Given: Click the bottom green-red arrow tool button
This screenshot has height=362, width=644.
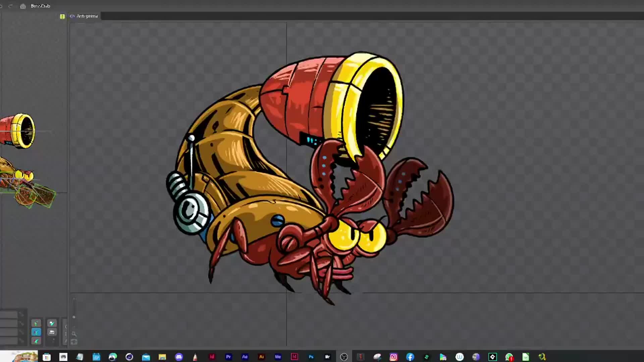Looking at the screenshot, I should 36,341.
